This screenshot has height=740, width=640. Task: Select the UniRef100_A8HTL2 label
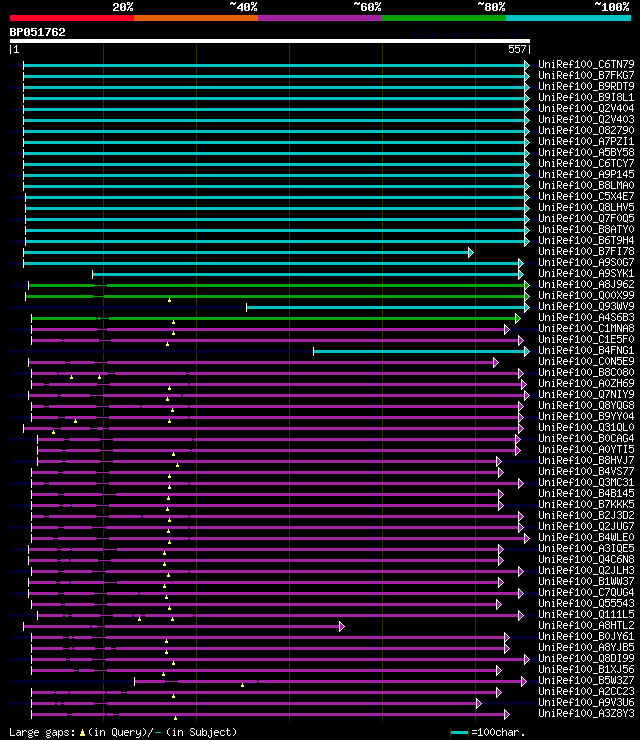[586, 625]
